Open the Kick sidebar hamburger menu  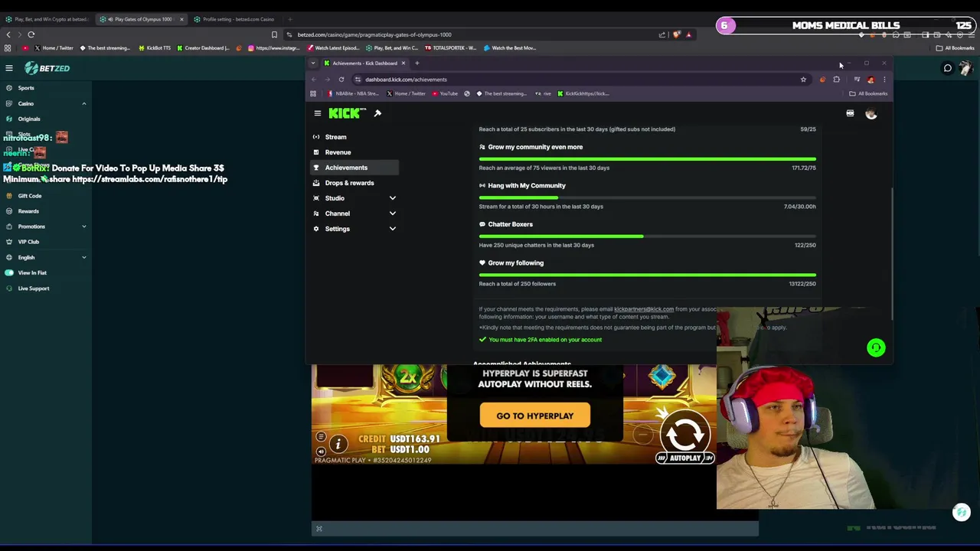coord(317,113)
